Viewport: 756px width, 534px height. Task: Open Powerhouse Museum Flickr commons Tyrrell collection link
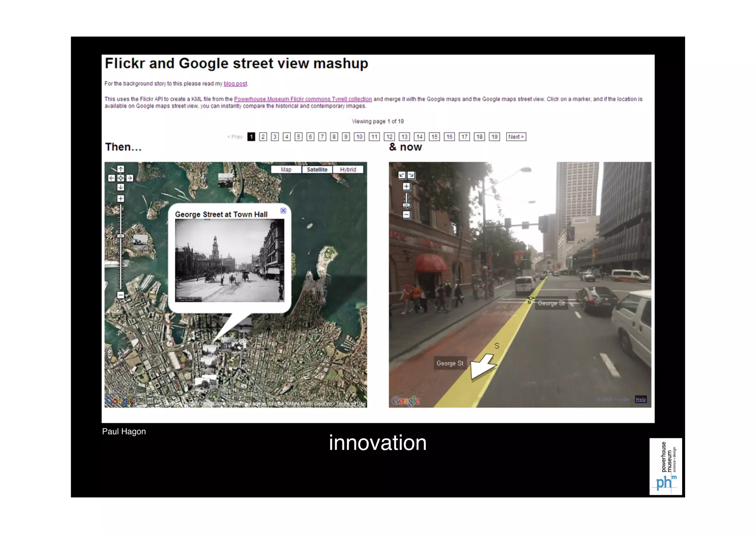303,99
